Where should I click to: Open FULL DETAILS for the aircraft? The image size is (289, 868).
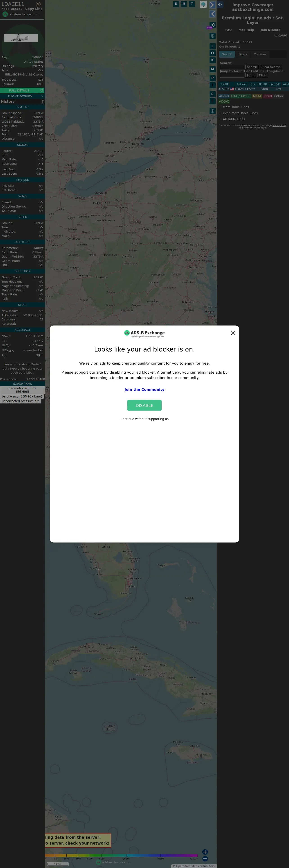click(x=22, y=90)
